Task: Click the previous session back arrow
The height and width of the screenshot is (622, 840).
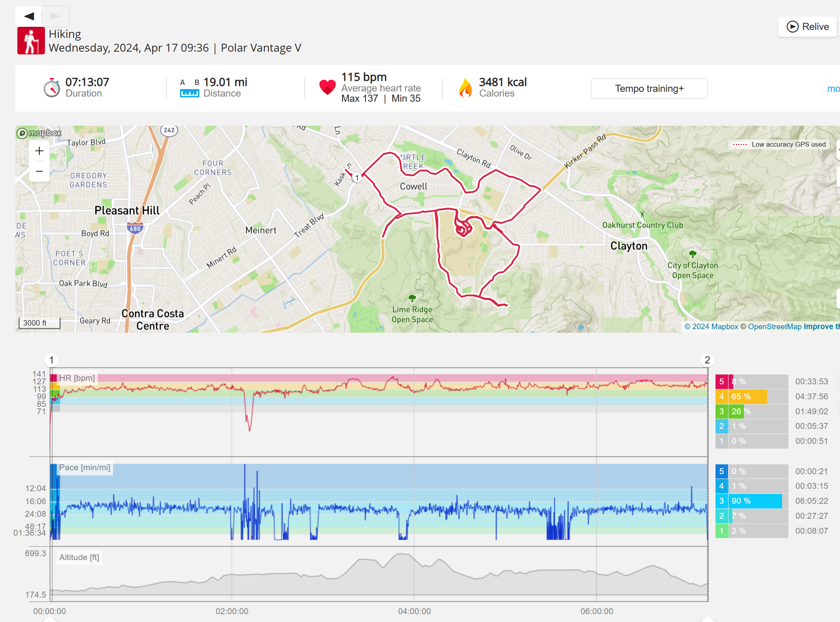Action: (x=29, y=16)
